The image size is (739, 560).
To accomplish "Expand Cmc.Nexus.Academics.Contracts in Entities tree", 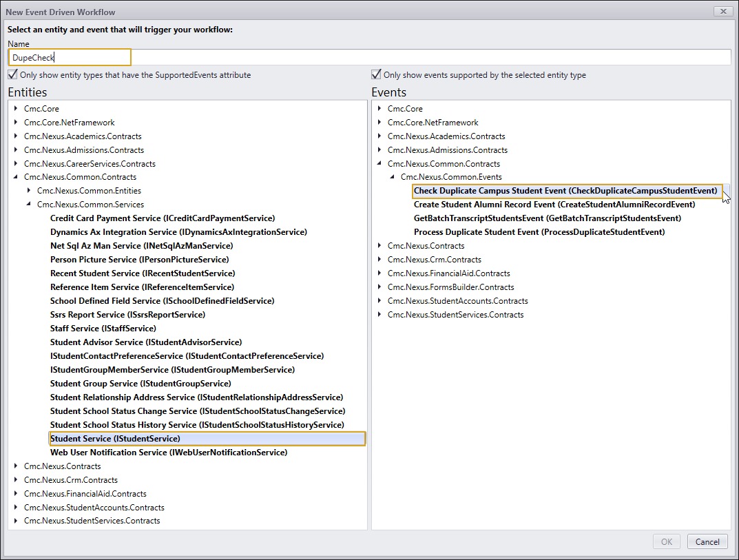I will tap(16, 136).
